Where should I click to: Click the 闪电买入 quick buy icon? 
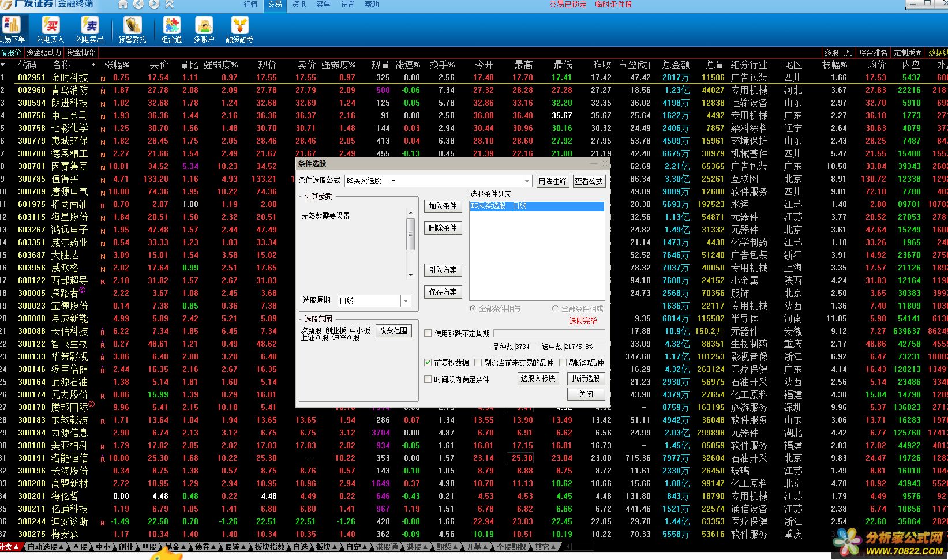[51, 29]
